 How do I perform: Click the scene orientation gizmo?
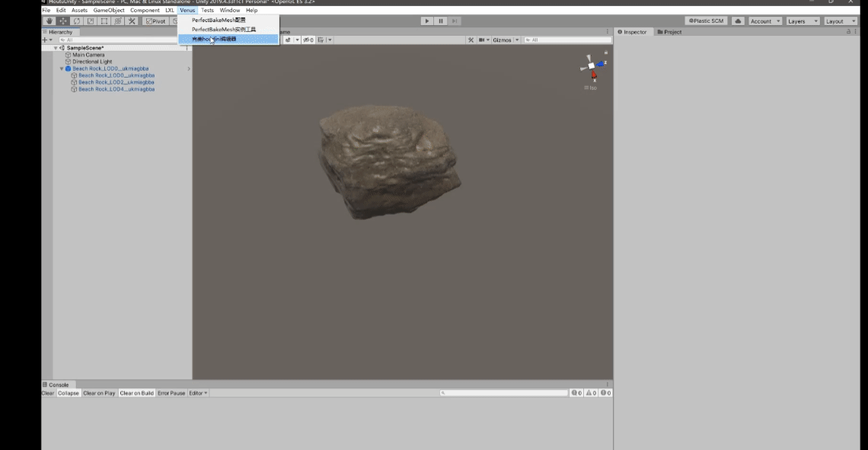pyautogui.click(x=592, y=67)
